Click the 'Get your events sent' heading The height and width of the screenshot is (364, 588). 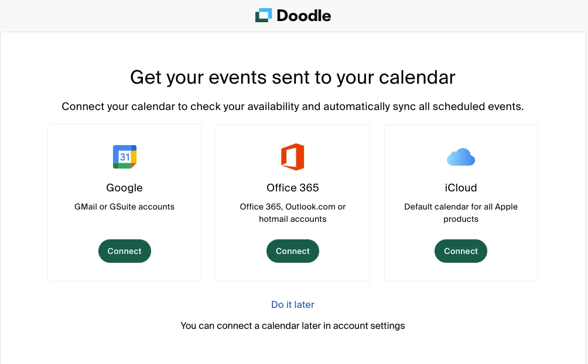293,77
